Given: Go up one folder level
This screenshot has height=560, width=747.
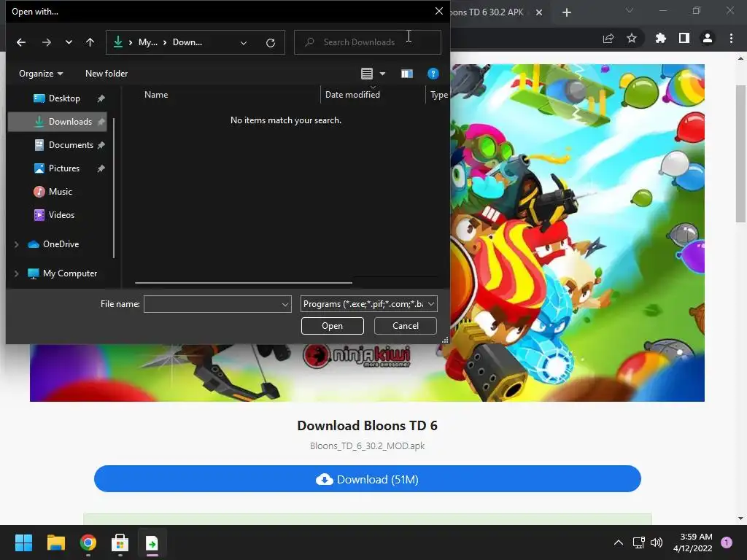Looking at the screenshot, I should tap(90, 42).
